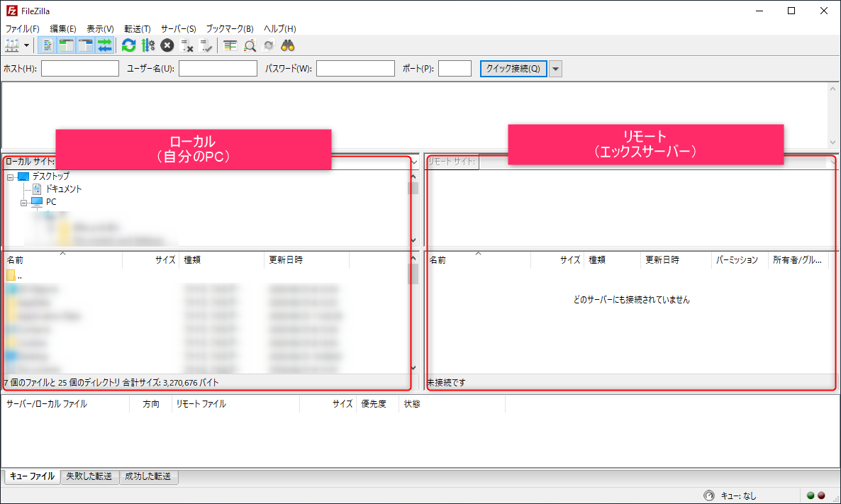The height and width of the screenshot is (504, 841).
Task: Open the ファイル(F) menu
Action: 23,28
